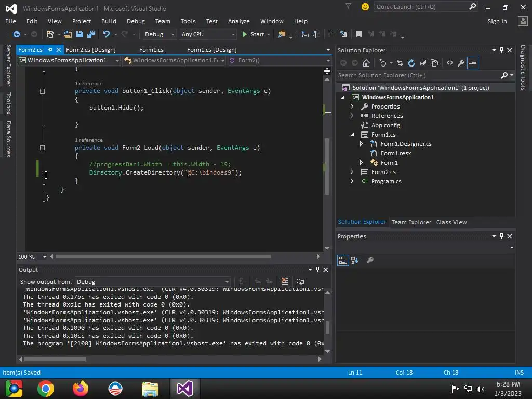532x399 pixels.
Task: Expand the Form2.cs node
Action: [x=352, y=172]
